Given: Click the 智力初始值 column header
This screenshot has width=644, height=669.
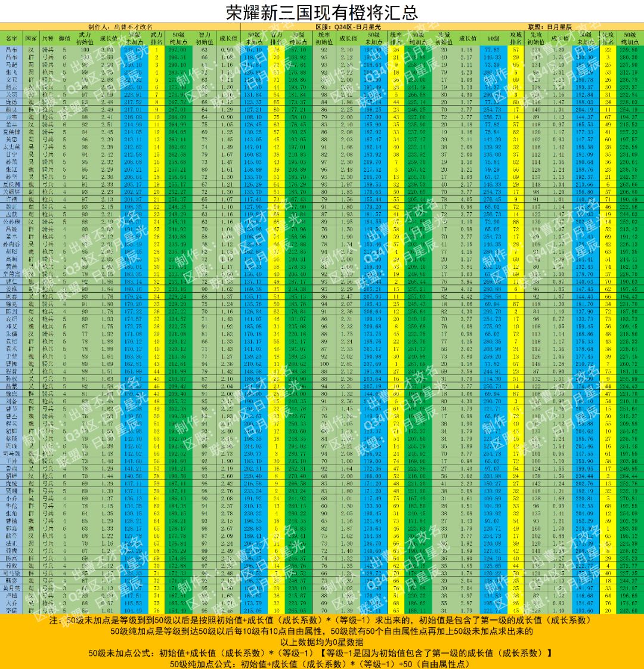Looking at the screenshot, I should tap(205, 38).
